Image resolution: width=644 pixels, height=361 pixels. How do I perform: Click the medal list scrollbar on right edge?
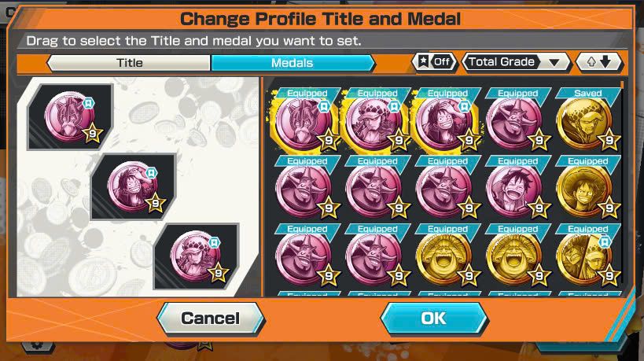coord(623,85)
